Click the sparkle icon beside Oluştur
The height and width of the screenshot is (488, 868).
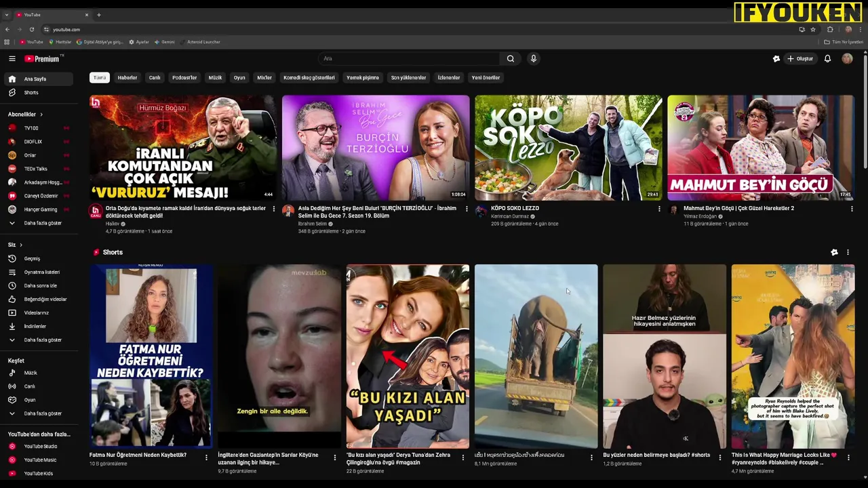776,59
